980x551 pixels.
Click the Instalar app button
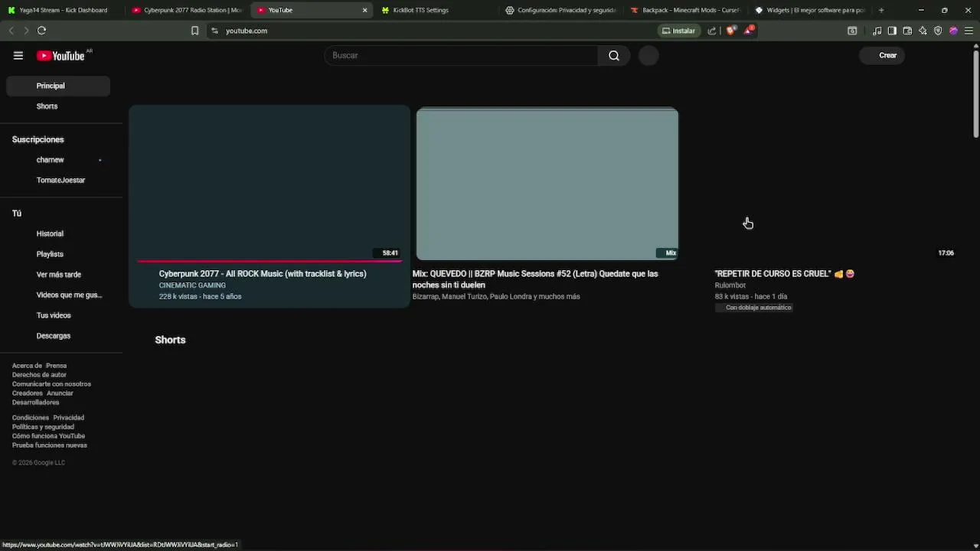point(679,31)
